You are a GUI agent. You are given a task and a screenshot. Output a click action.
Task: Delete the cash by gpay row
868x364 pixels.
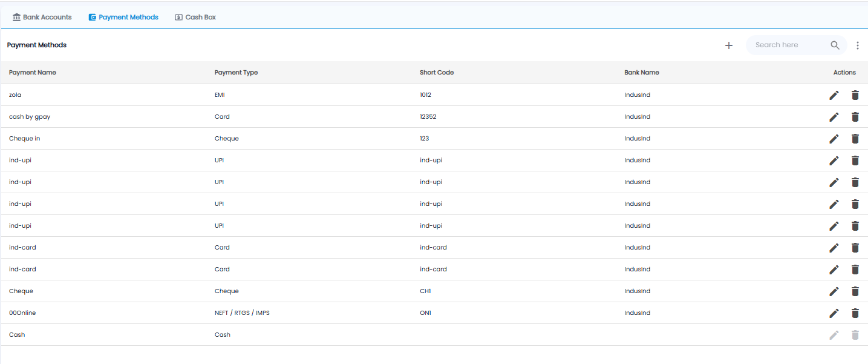(855, 117)
